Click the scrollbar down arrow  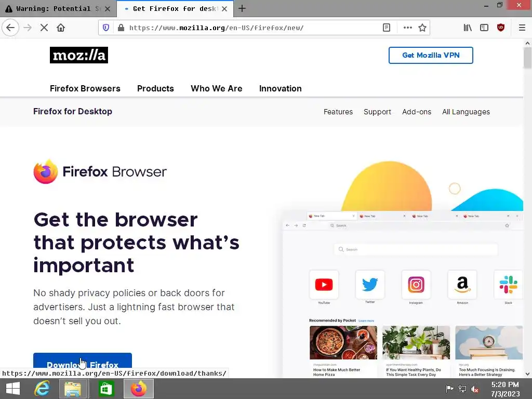click(527, 374)
